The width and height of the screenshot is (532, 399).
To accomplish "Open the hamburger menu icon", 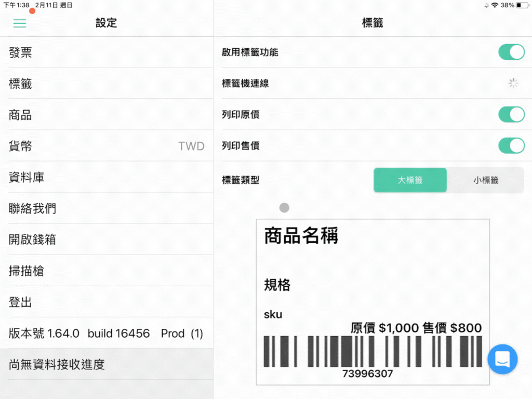I will click(20, 23).
